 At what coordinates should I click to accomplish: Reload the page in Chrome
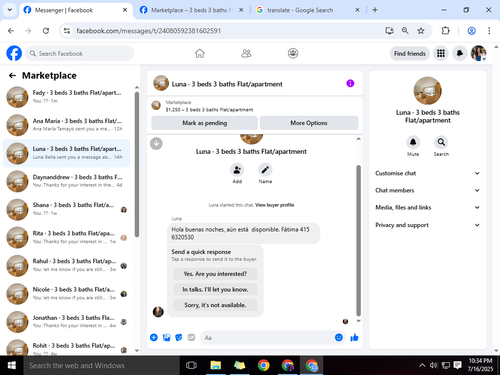pos(46,31)
